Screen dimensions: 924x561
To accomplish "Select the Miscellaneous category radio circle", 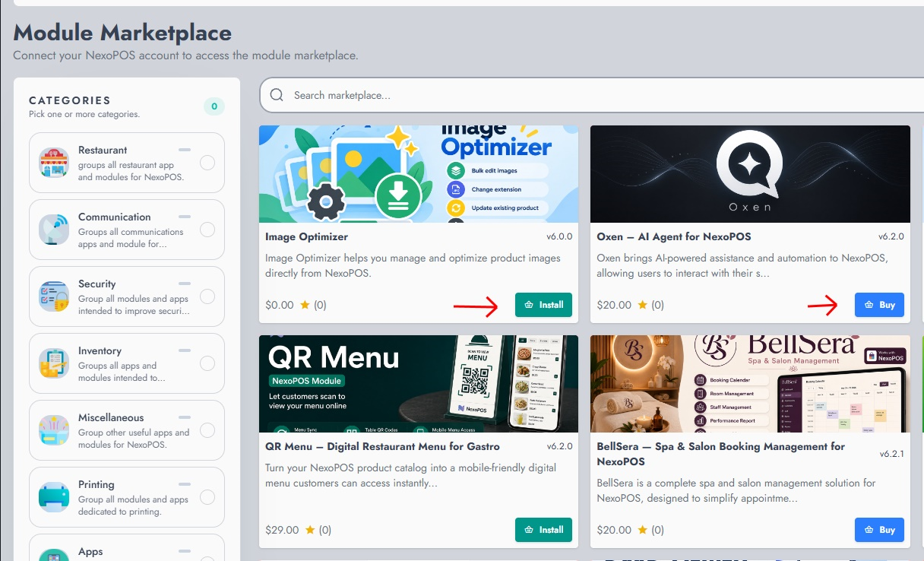I will (x=207, y=430).
